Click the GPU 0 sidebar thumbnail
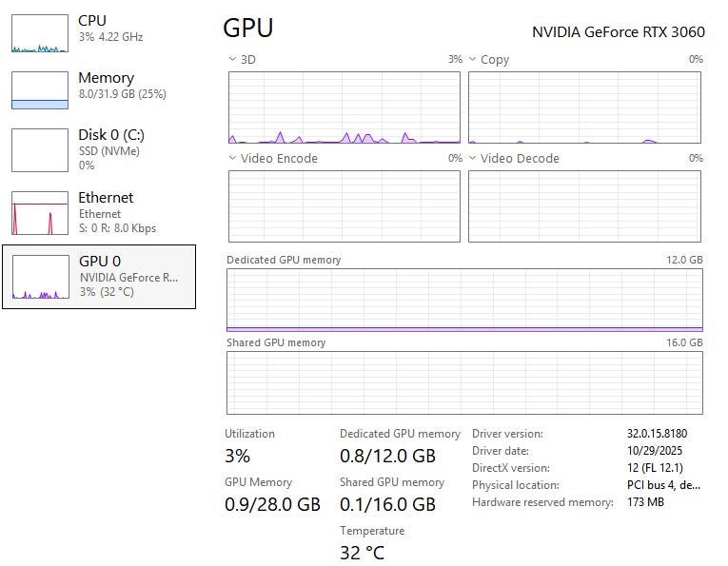728x566 pixels. coord(40,277)
